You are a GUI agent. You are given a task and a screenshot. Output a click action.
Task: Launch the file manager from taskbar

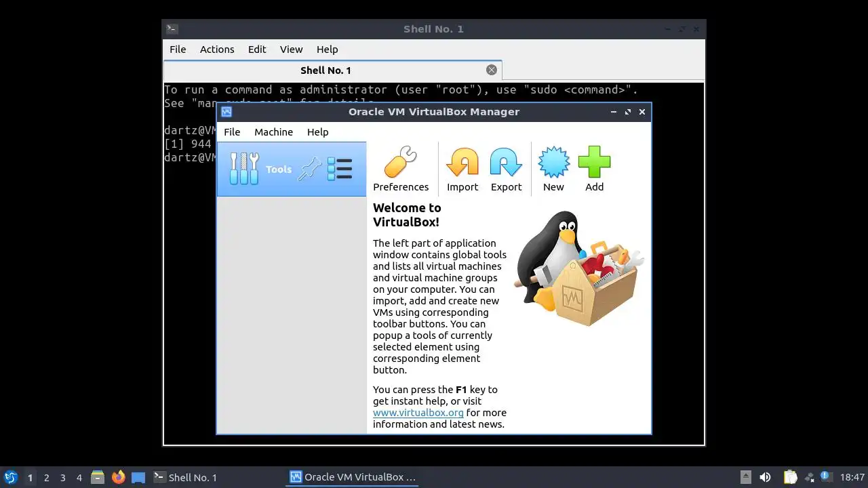tap(98, 477)
